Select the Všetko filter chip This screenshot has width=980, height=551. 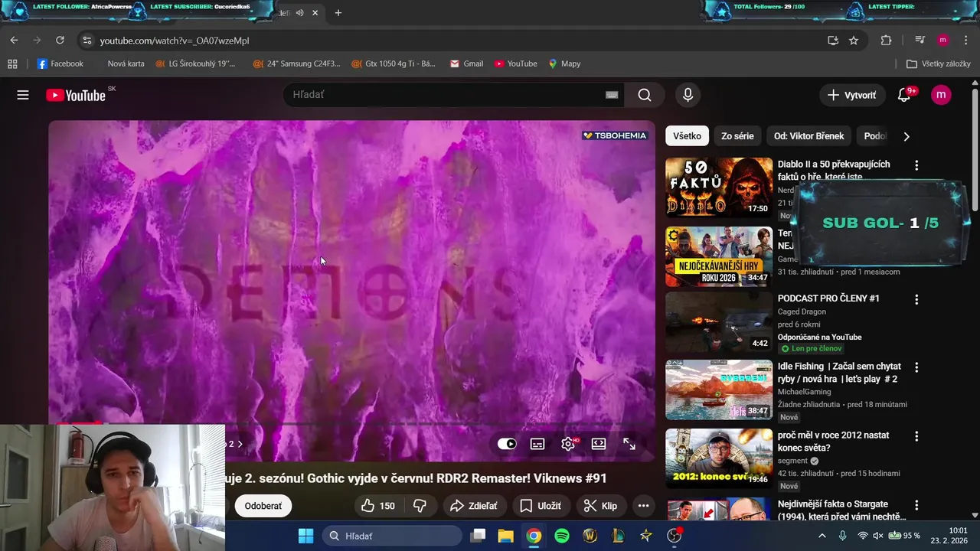pyautogui.click(x=687, y=136)
